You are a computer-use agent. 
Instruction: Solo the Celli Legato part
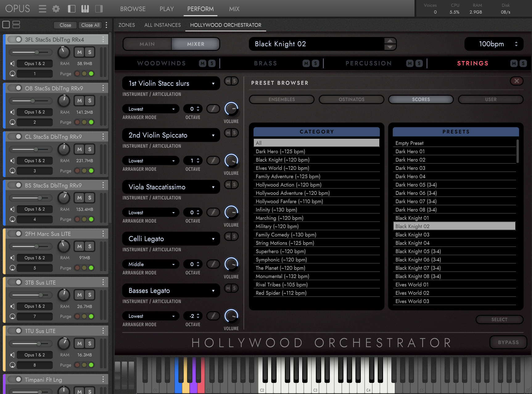(234, 236)
